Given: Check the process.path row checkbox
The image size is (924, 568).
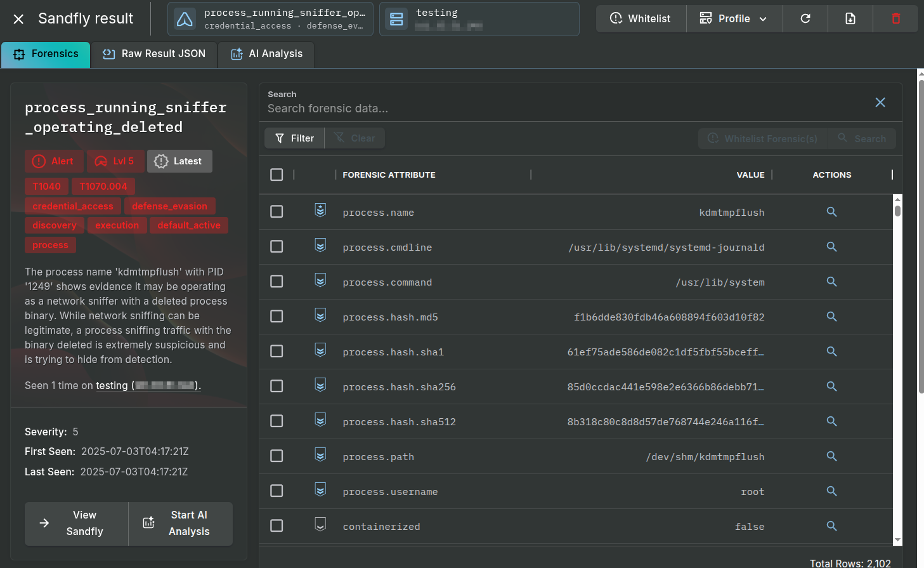Looking at the screenshot, I should [277, 456].
